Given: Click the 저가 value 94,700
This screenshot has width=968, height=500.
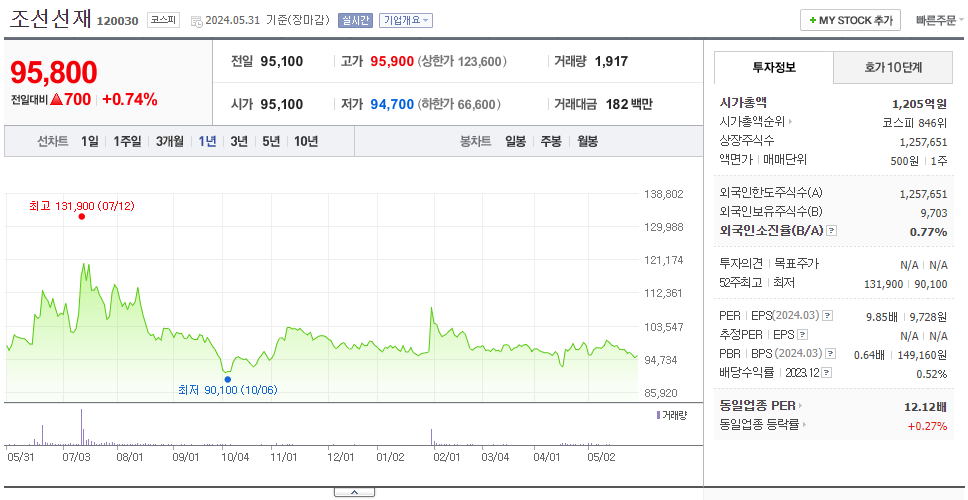Looking at the screenshot, I should tap(392, 104).
